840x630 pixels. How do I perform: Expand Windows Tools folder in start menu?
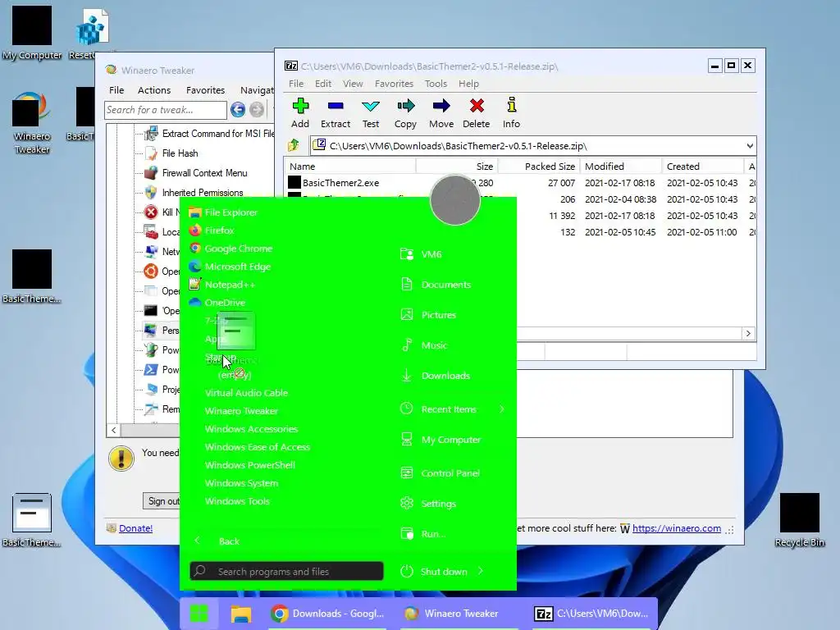pos(237,501)
